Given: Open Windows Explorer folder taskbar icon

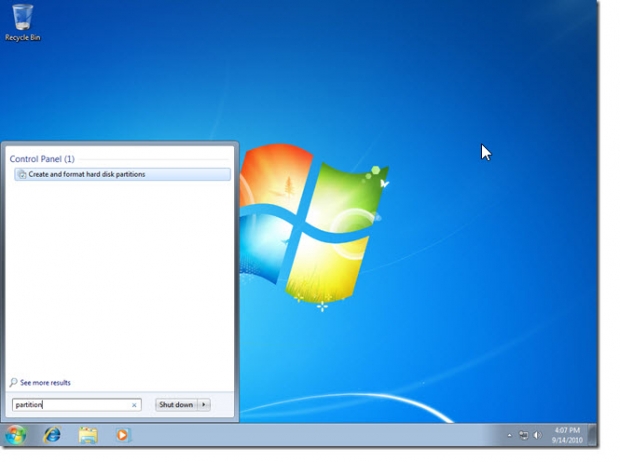Looking at the screenshot, I should (x=88, y=435).
